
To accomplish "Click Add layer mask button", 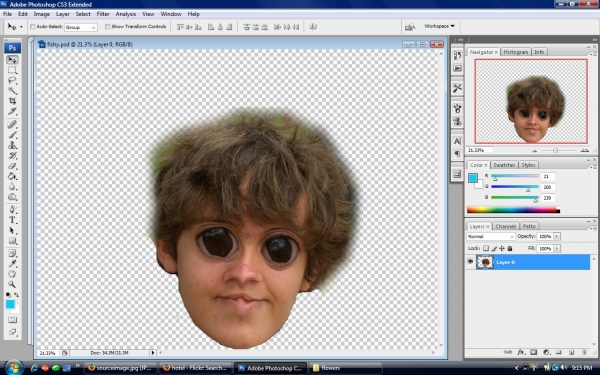I will [x=533, y=352].
